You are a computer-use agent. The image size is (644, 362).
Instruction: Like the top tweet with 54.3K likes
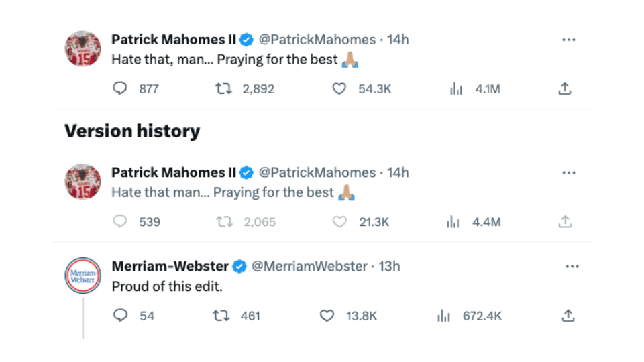(339, 88)
